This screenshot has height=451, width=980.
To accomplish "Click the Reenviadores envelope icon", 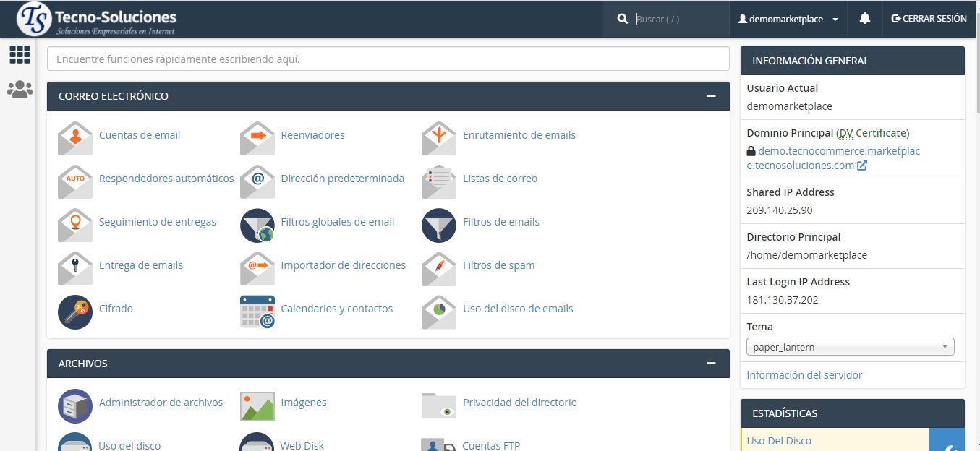I will click(257, 137).
